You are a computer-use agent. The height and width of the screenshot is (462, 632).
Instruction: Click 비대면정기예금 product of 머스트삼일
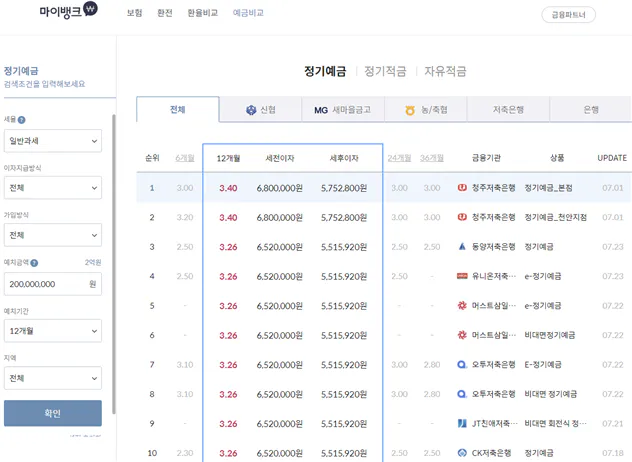pyautogui.click(x=550, y=335)
